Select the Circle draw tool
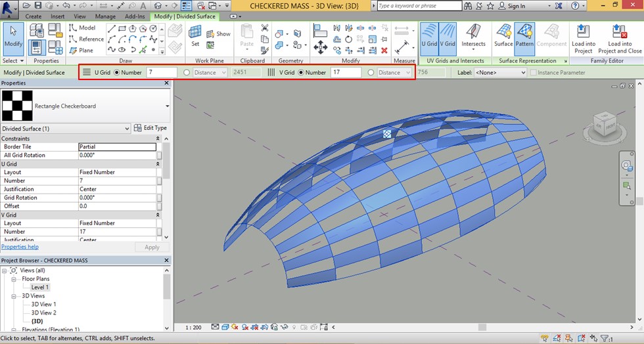Image resolution: width=644 pixels, height=344 pixels. (153, 28)
